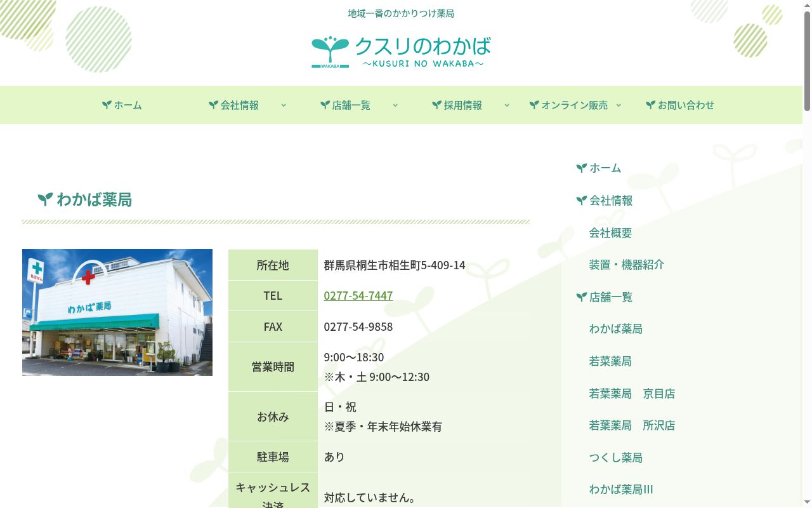The height and width of the screenshot is (508, 812).
Task: Open 会社概要 in the sidebar
Action: (611, 232)
